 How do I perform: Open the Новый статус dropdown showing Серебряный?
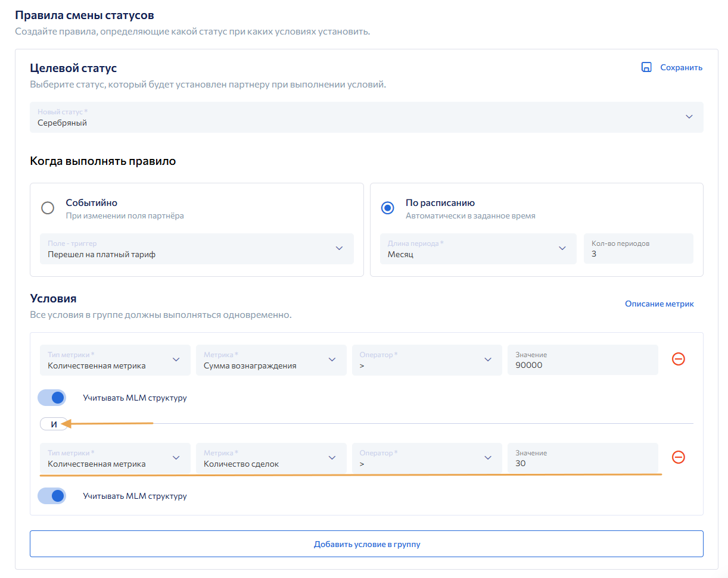coord(366,117)
